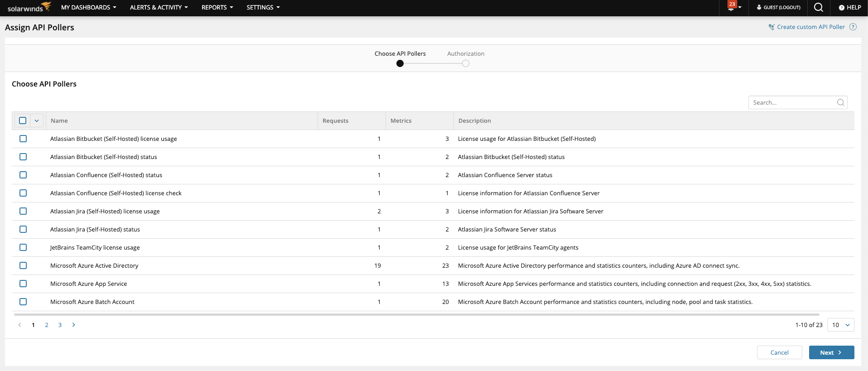Click the Authorization step circle

click(x=466, y=63)
